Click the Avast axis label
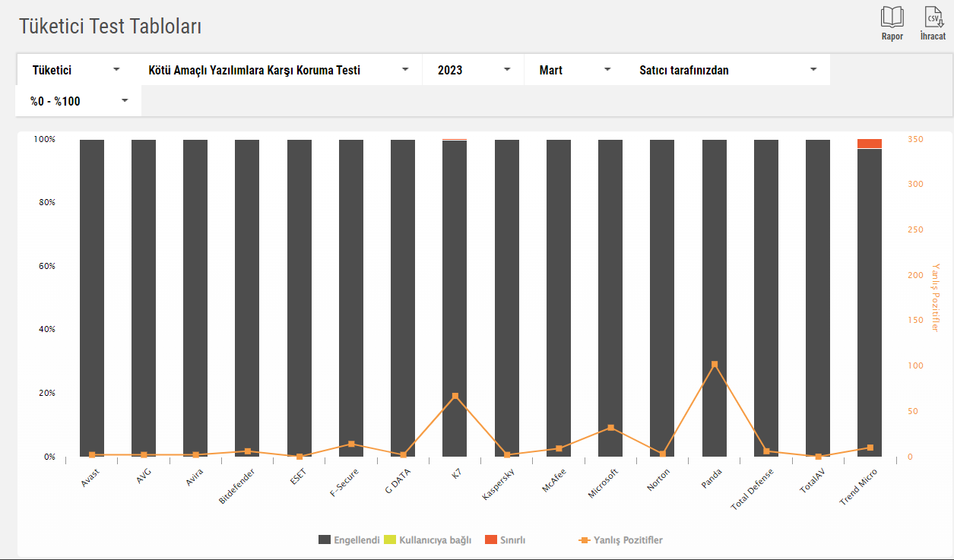 (x=90, y=478)
